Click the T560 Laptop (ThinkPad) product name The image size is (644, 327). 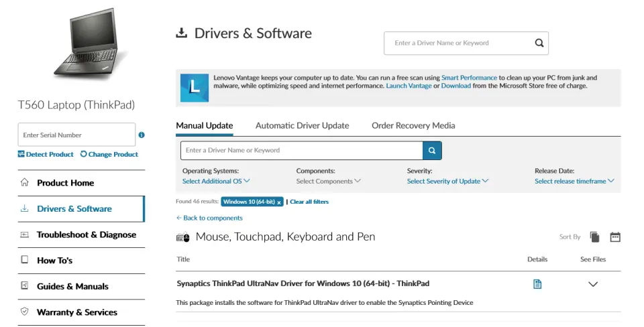(x=76, y=105)
